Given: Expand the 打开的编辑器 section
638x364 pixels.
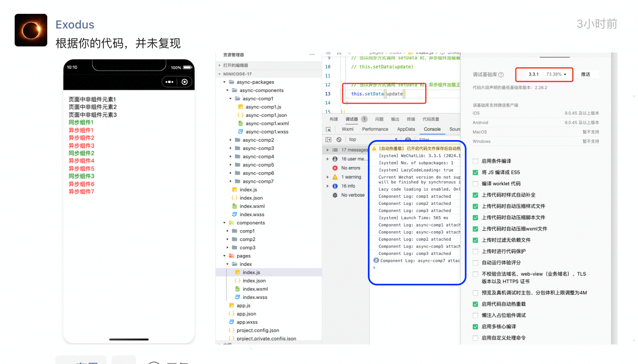Looking at the screenshot, I should [x=220, y=66].
